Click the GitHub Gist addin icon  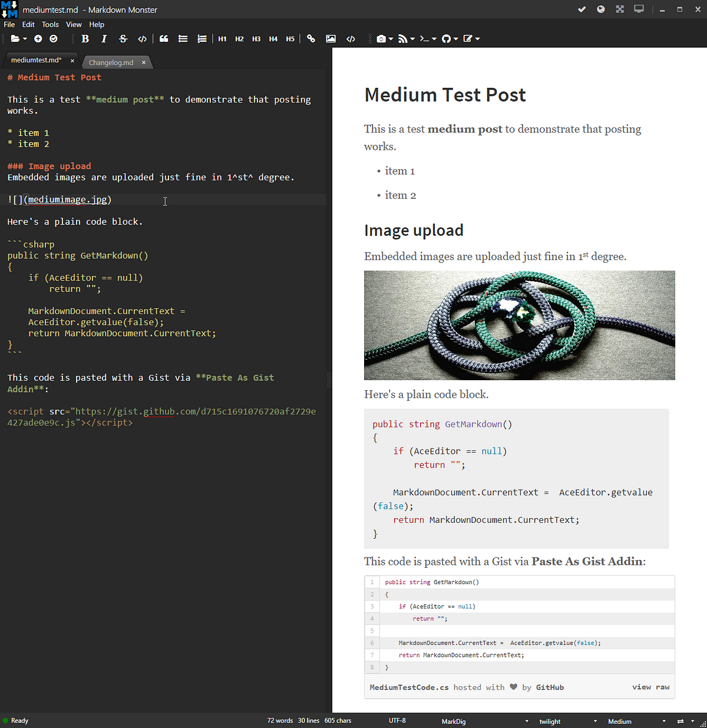(446, 39)
